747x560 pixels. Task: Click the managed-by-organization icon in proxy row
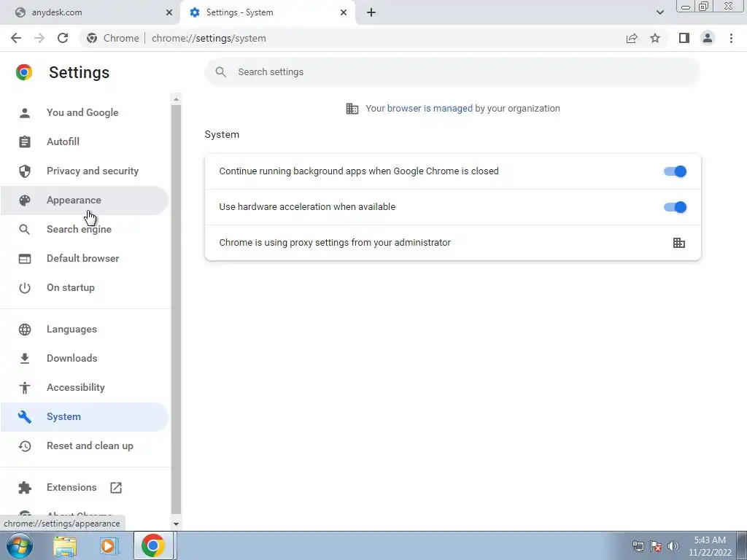click(679, 243)
